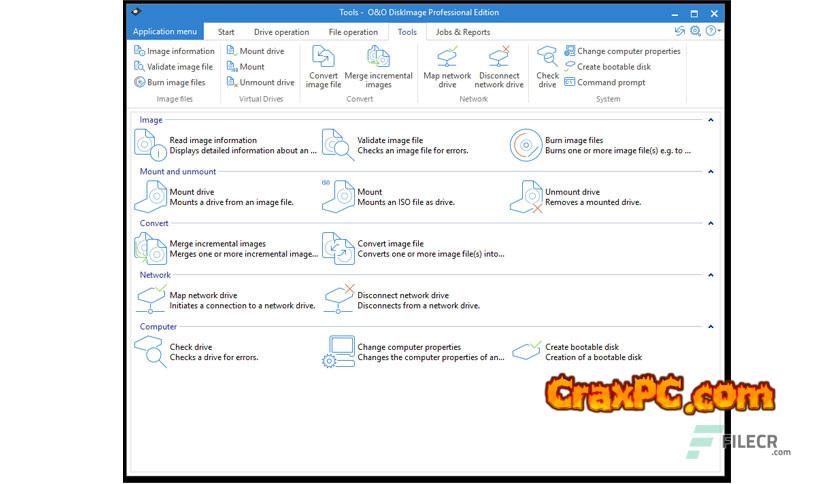Collapse the Mount and unmount section
Viewport: 836px width, 484px height.
(x=711, y=172)
